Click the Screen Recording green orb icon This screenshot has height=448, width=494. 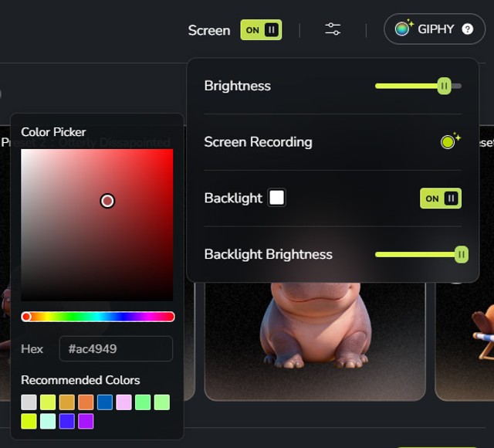coord(448,141)
